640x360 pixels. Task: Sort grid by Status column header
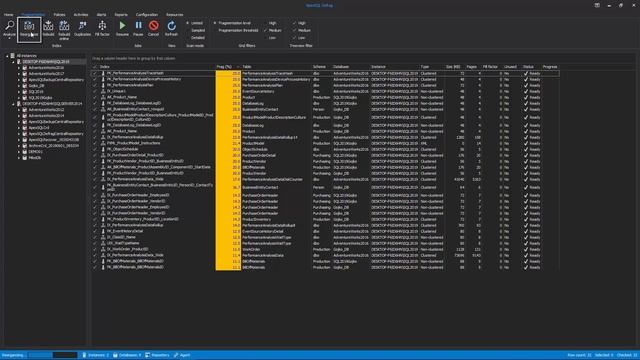pyautogui.click(x=531, y=67)
